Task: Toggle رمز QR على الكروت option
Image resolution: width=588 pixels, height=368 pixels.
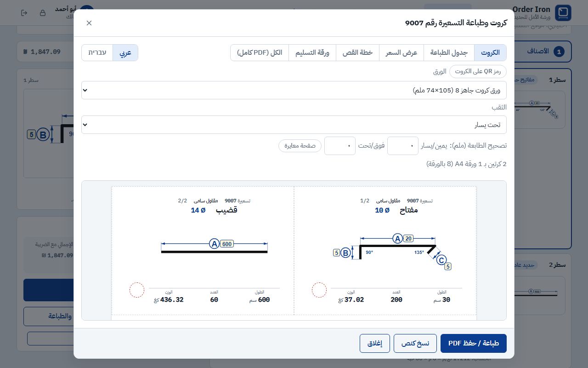Action: point(478,71)
